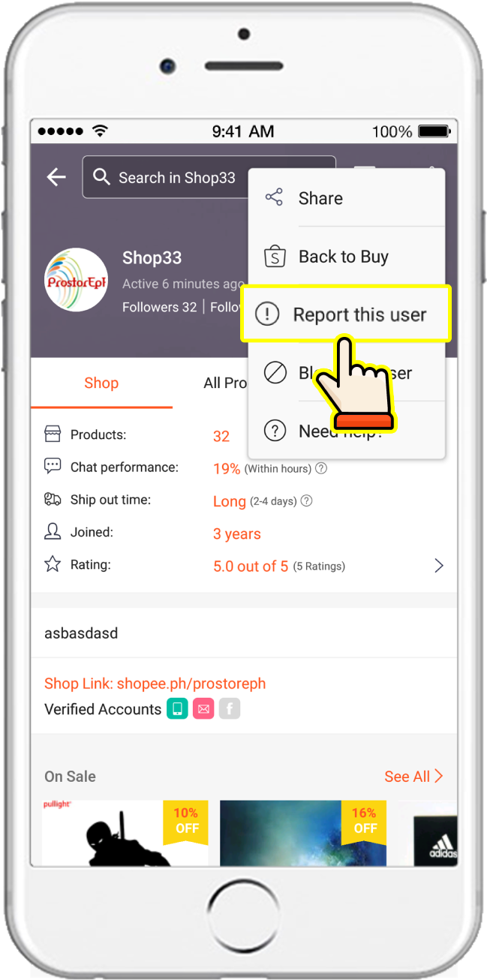Viewport: 487px width, 980px height.
Task: Click the Facebook verified account icon
Action: coord(230,708)
